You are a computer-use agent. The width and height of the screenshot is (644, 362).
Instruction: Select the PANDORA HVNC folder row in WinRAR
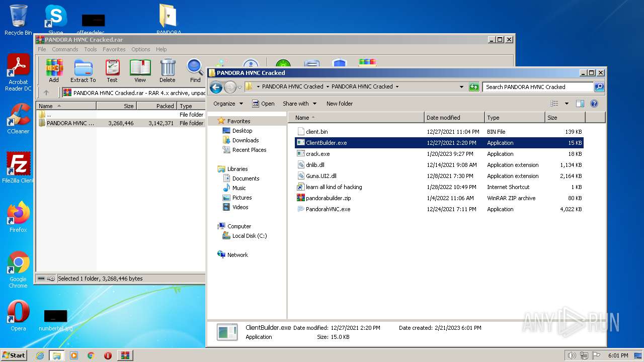pos(121,123)
